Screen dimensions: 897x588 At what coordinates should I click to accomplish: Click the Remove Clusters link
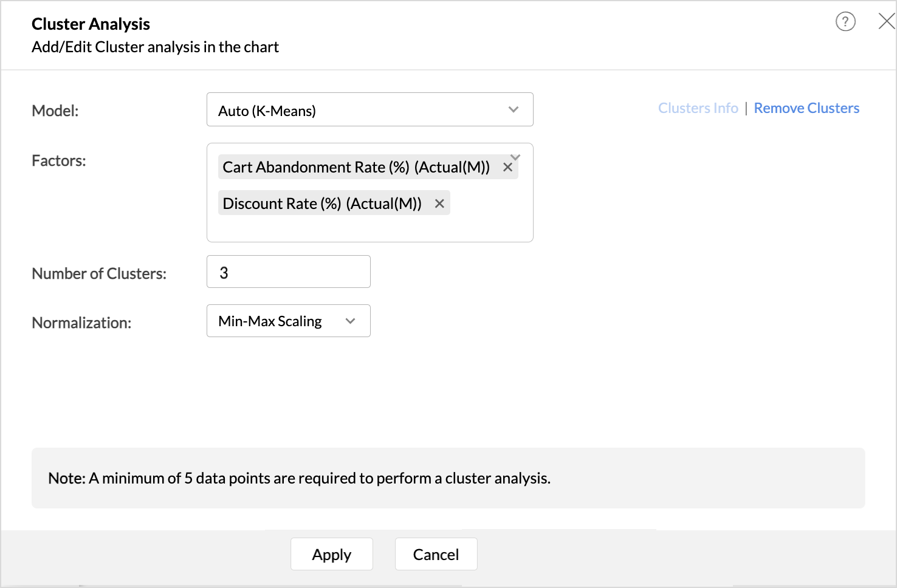coord(806,108)
